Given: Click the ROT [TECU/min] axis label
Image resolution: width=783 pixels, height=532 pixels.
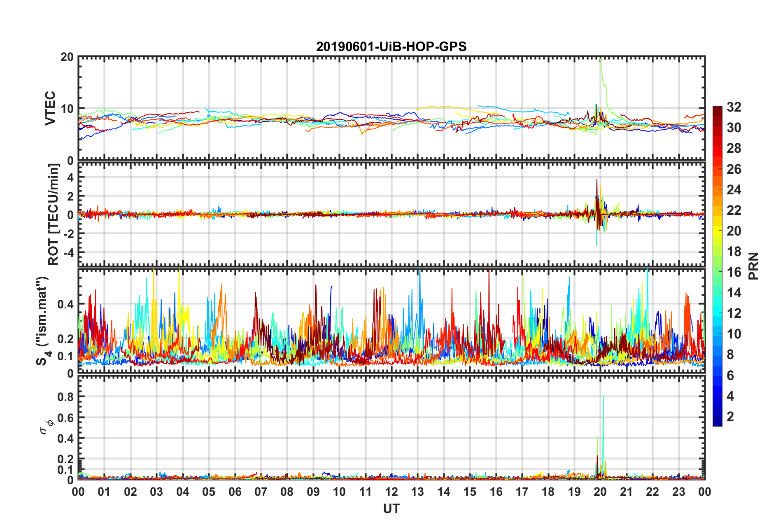Looking at the screenshot, I should [x=53, y=215].
